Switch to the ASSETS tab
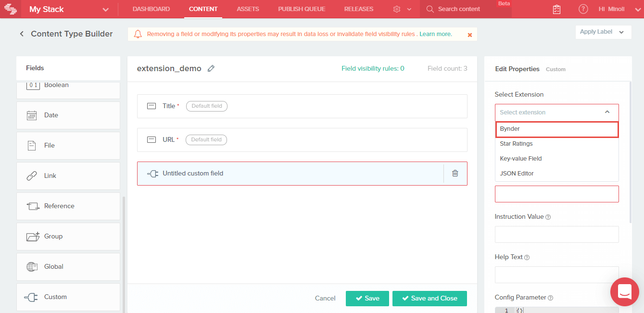This screenshot has width=644, height=313. pyautogui.click(x=248, y=9)
